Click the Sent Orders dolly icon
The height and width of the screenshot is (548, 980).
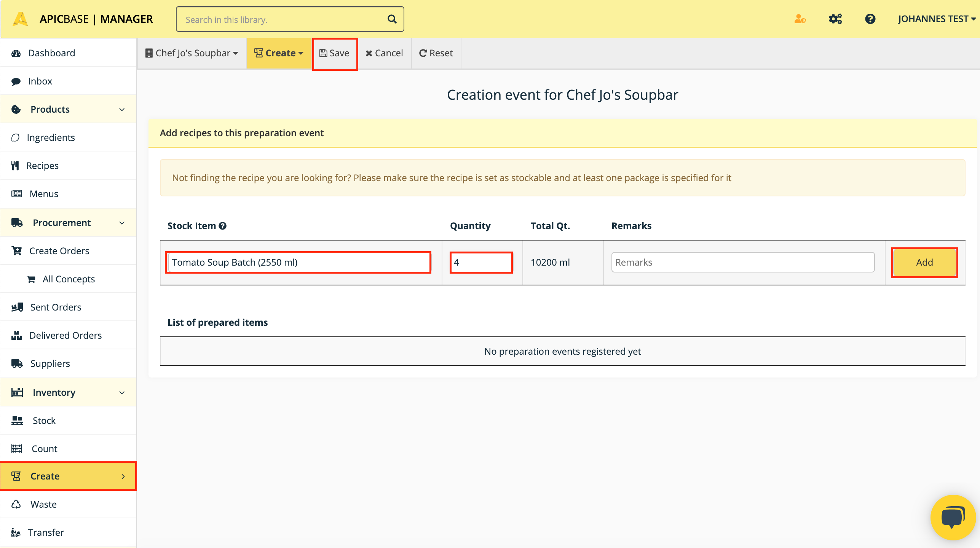pyautogui.click(x=17, y=307)
